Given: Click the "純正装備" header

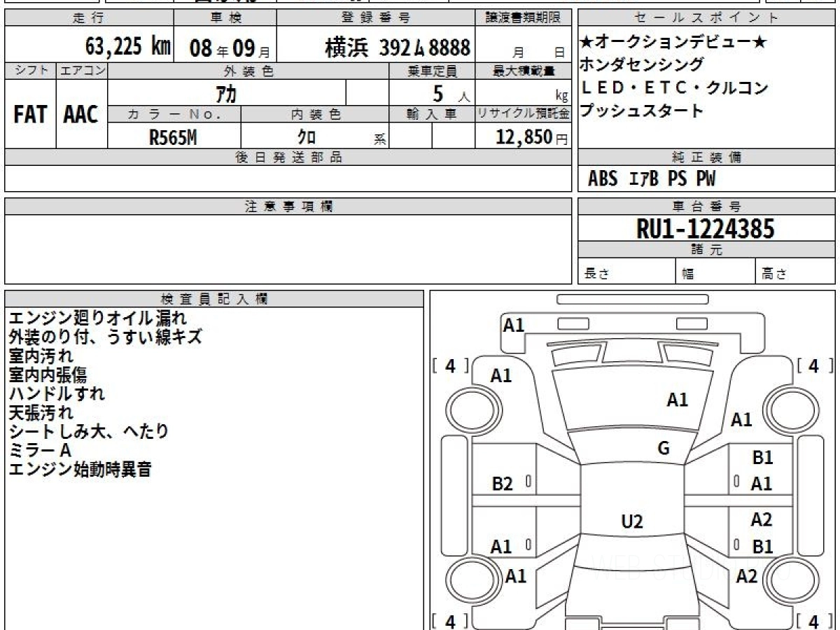Looking at the screenshot, I should (707, 157).
